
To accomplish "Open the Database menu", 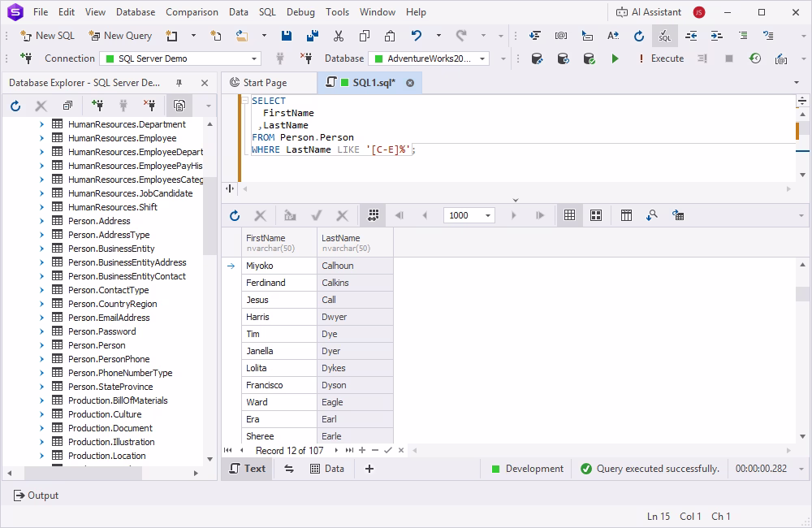I will 135,11.
